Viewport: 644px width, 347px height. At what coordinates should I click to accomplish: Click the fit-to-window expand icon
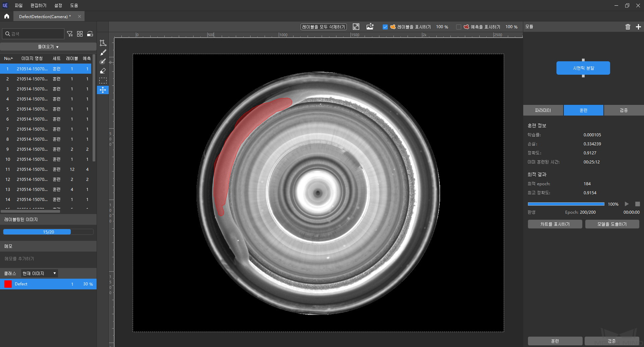pyautogui.click(x=356, y=27)
